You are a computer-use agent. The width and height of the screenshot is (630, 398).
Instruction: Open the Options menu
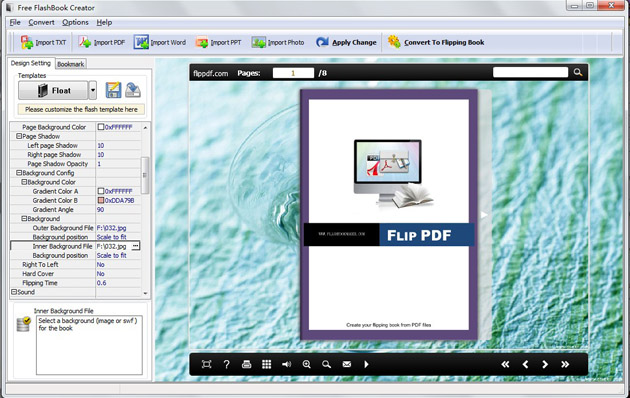point(75,22)
